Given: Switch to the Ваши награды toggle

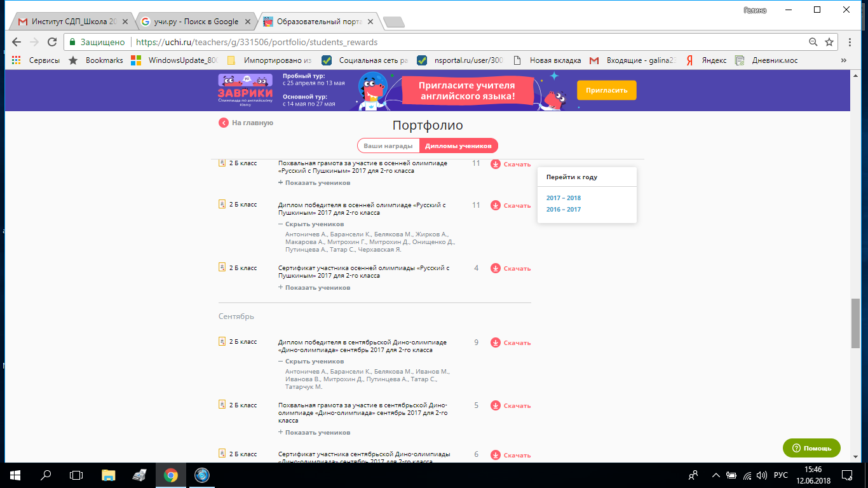Looking at the screenshot, I should (388, 146).
